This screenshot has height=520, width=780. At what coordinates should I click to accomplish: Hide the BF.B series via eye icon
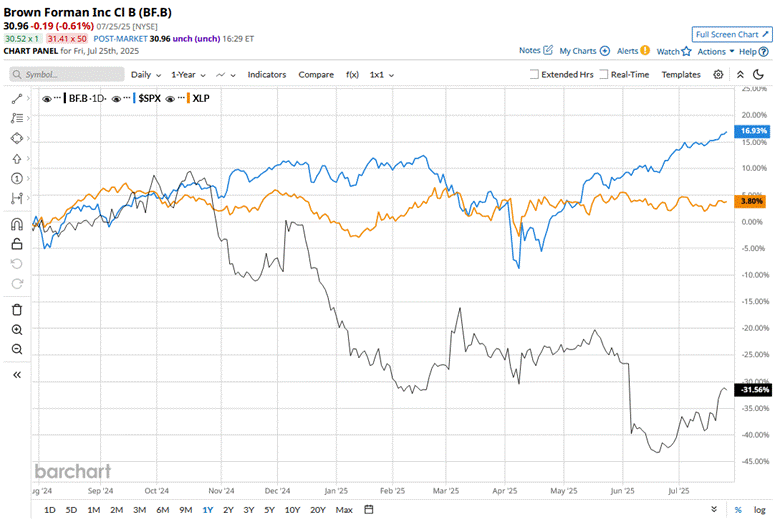coord(47,99)
